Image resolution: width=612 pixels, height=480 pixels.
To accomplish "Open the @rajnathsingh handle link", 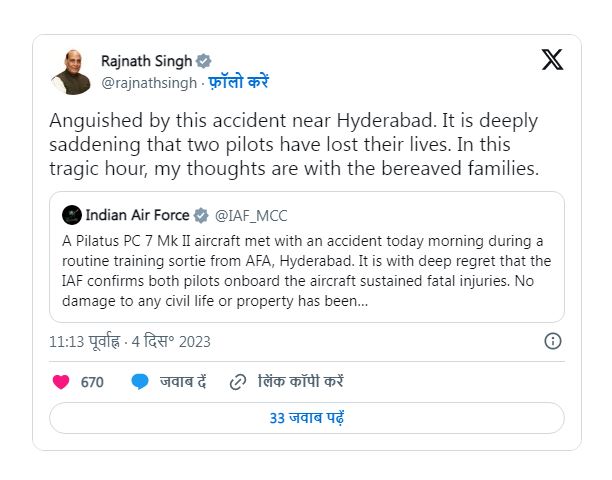I will click(x=148, y=82).
